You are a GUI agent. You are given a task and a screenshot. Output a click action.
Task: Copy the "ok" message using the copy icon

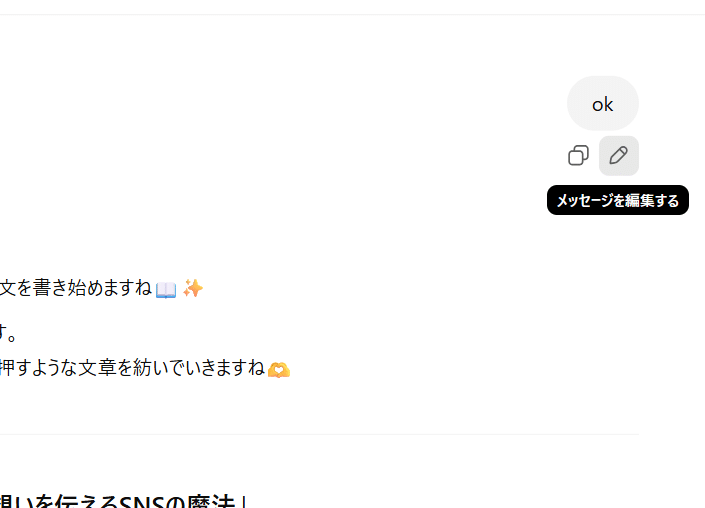pos(578,156)
